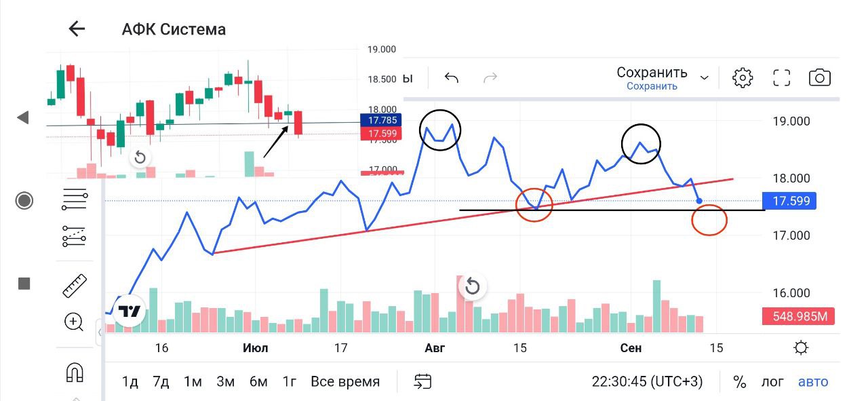The height and width of the screenshot is (401, 868).
Task: Toggle percent scale mode
Action: 739,381
